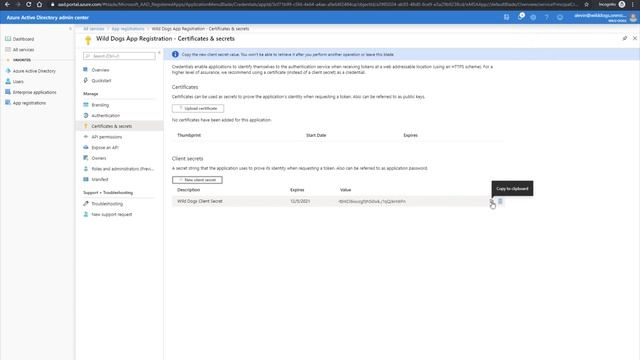Open Dashboard from left sidebar
This screenshot has height=360, width=640.
[23, 39]
